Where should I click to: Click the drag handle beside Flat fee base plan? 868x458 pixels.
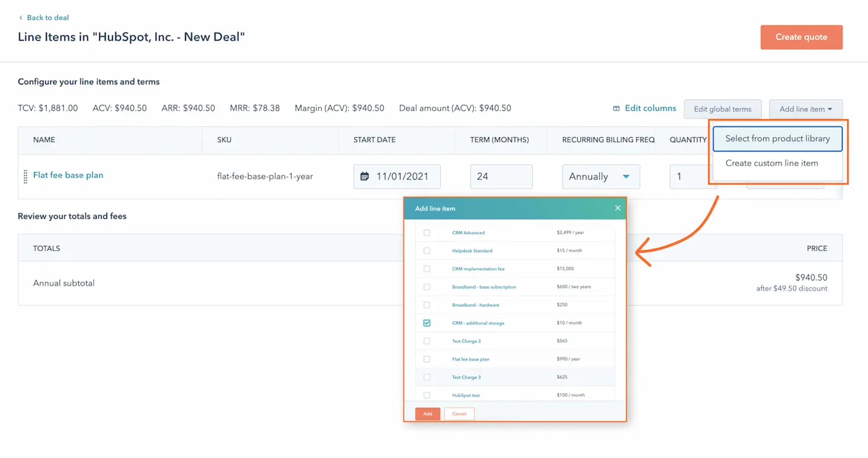pyautogui.click(x=25, y=176)
